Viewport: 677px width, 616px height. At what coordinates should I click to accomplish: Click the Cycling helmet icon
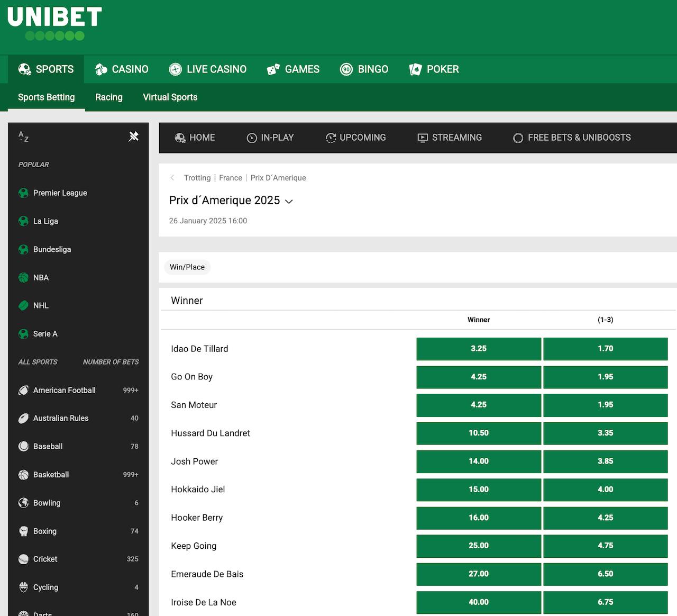(23, 587)
